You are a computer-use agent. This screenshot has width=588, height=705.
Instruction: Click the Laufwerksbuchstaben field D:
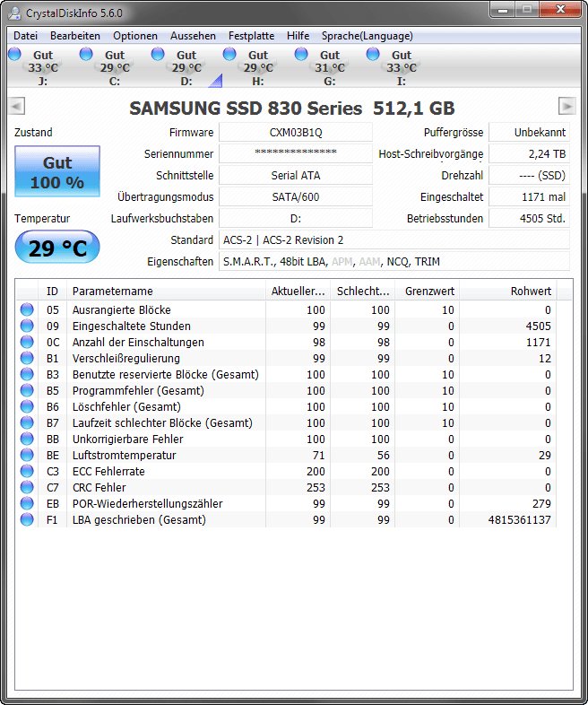click(x=296, y=219)
